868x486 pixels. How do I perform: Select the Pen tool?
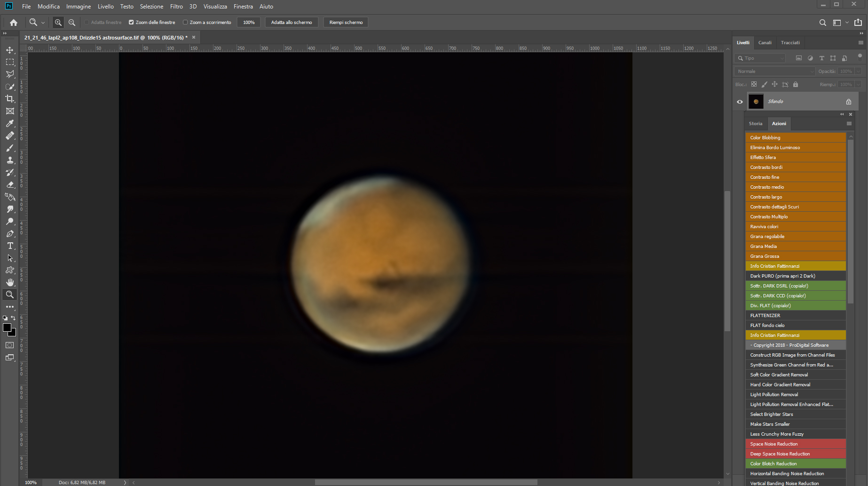click(10, 233)
